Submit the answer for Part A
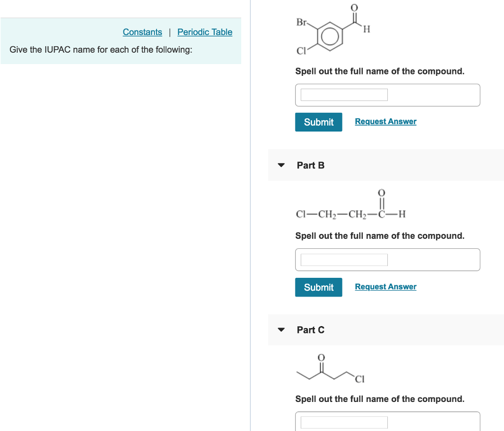Screen dimensions: 504x431 click(318, 122)
